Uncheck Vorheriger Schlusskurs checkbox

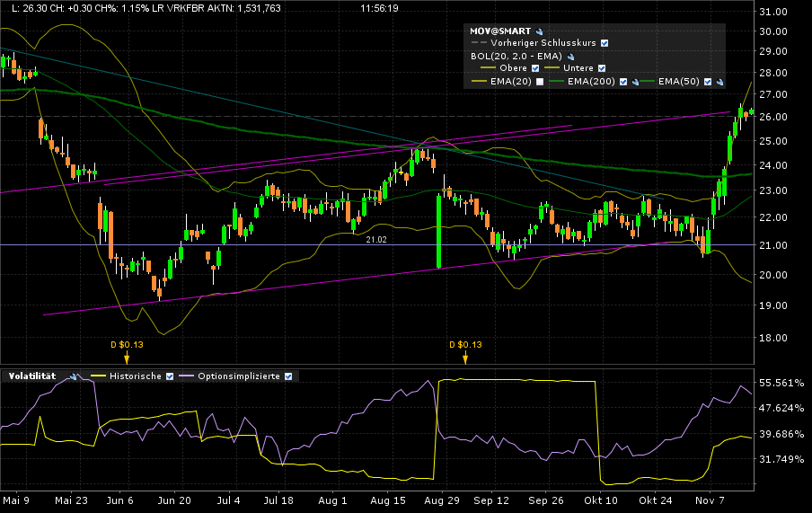[x=605, y=43]
